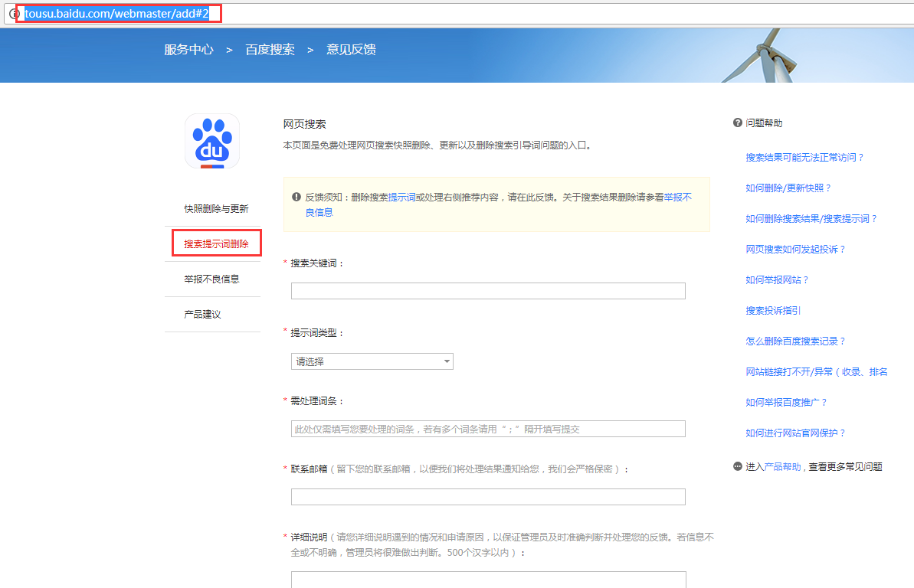Viewport: 914px width, 588px height.
Task: Open the 提示词 link in notice
Action: point(401,197)
